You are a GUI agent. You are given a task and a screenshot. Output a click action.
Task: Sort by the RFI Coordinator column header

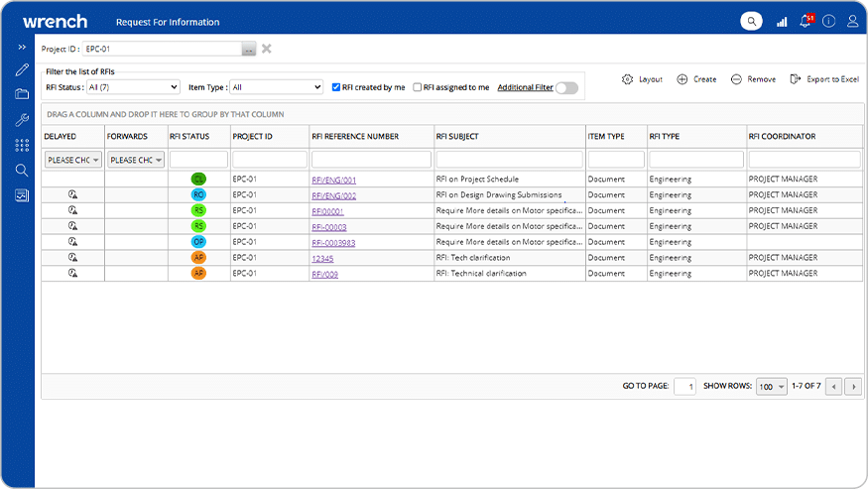[x=783, y=136]
